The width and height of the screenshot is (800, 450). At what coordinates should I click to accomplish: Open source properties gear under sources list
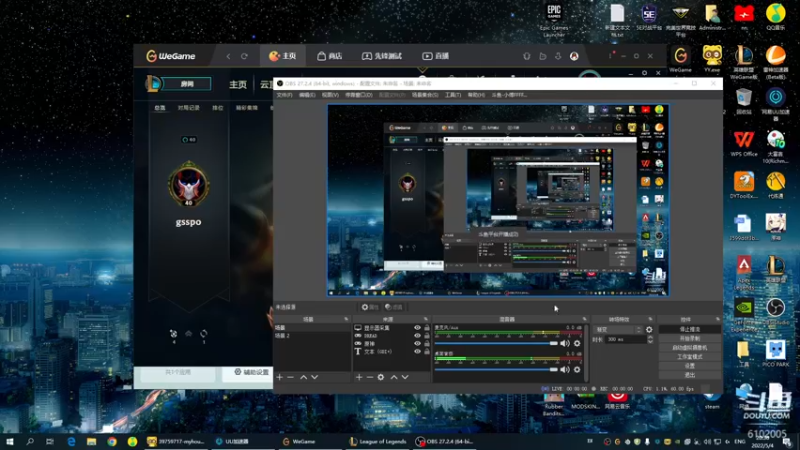click(x=381, y=377)
